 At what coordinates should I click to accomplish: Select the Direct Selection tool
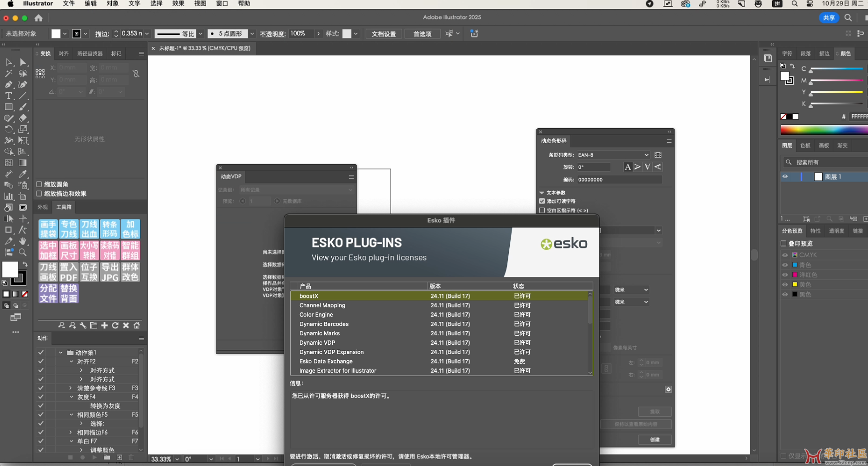tap(23, 62)
